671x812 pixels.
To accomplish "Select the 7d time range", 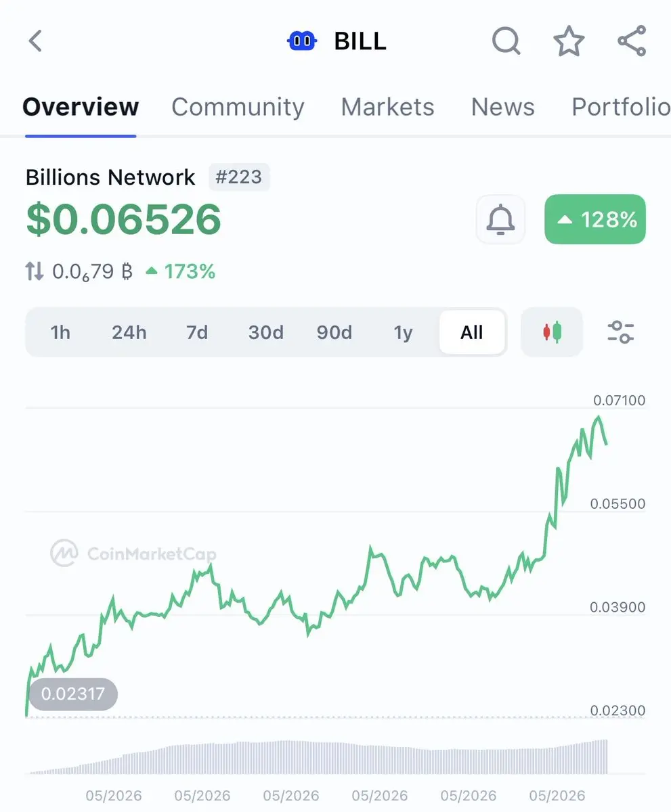I will point(197,332).
